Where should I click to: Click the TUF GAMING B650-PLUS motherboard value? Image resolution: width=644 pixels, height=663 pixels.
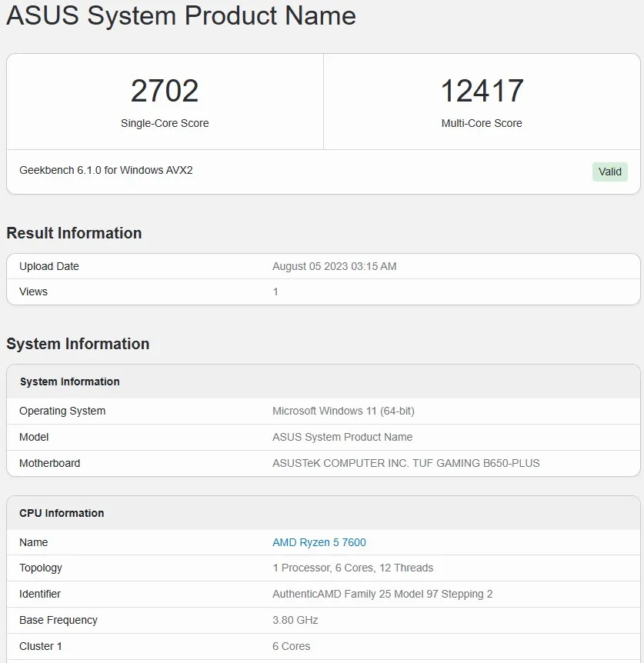405,463
